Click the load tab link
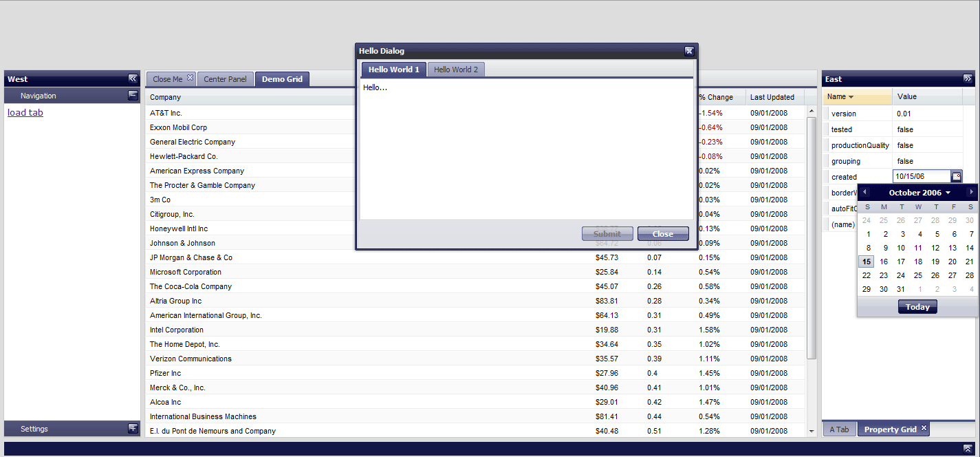This screenshot has width=980, height=457. click(x=25, y=112)
